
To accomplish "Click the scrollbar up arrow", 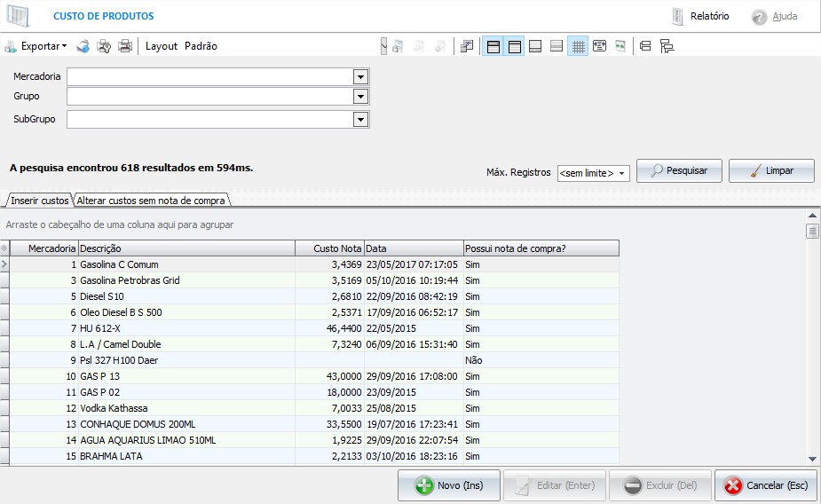I will click(x=813, y=215).
